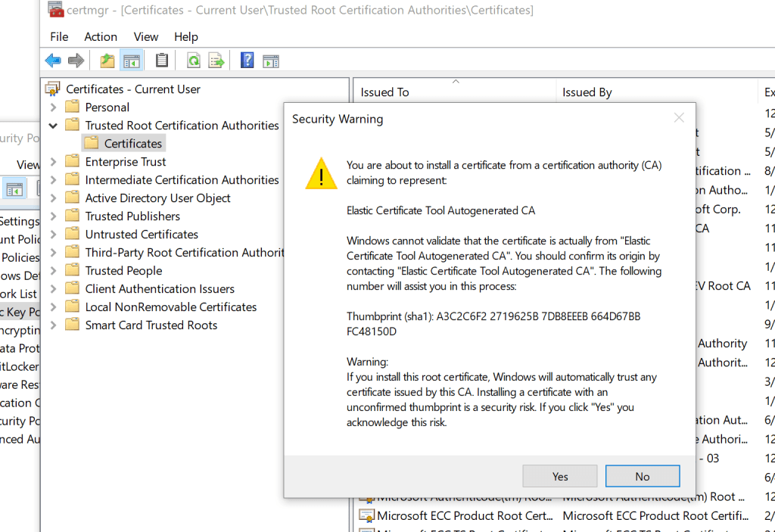Screen dimensions: 775x532
Task: Open the View menu
Action: [146, 36]
